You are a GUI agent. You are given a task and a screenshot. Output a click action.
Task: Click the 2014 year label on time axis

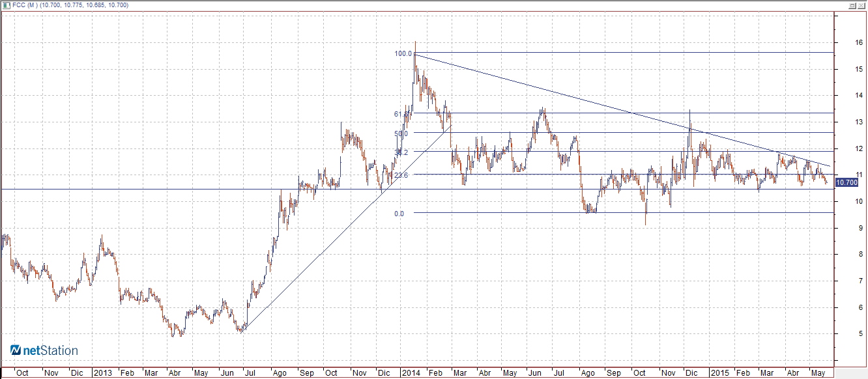point(411,373)
